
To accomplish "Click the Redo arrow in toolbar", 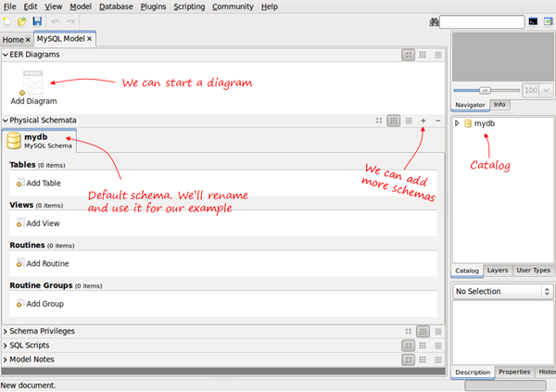I will pyautogui.click(x=70, y=21).
